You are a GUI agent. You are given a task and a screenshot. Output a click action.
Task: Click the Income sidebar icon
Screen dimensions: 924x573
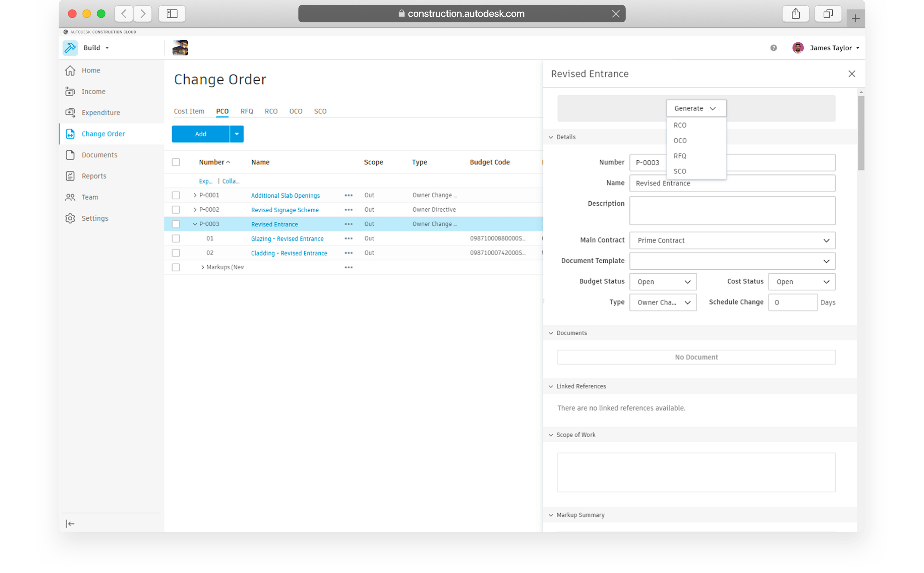(x=70, y=91)
